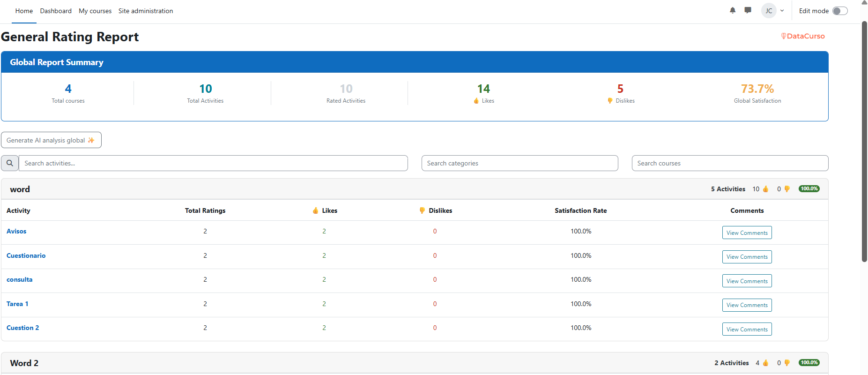
Task: Collapse the word course section header
Action: 20,189
